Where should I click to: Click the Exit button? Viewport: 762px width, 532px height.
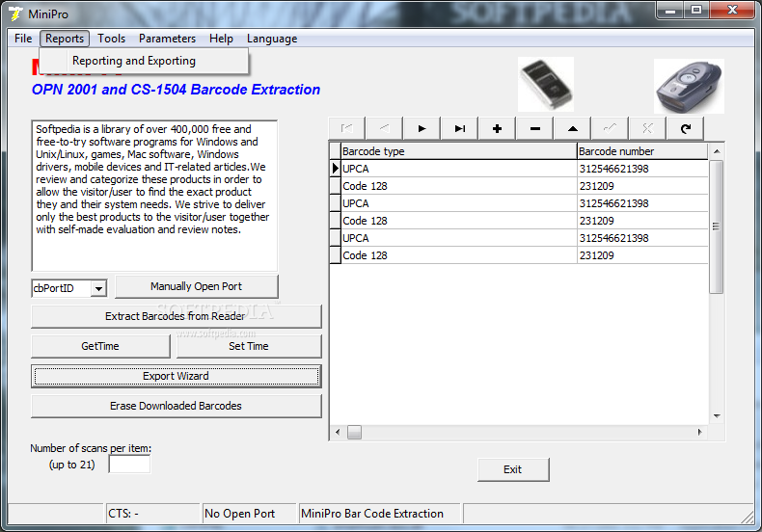pos(513,469)
